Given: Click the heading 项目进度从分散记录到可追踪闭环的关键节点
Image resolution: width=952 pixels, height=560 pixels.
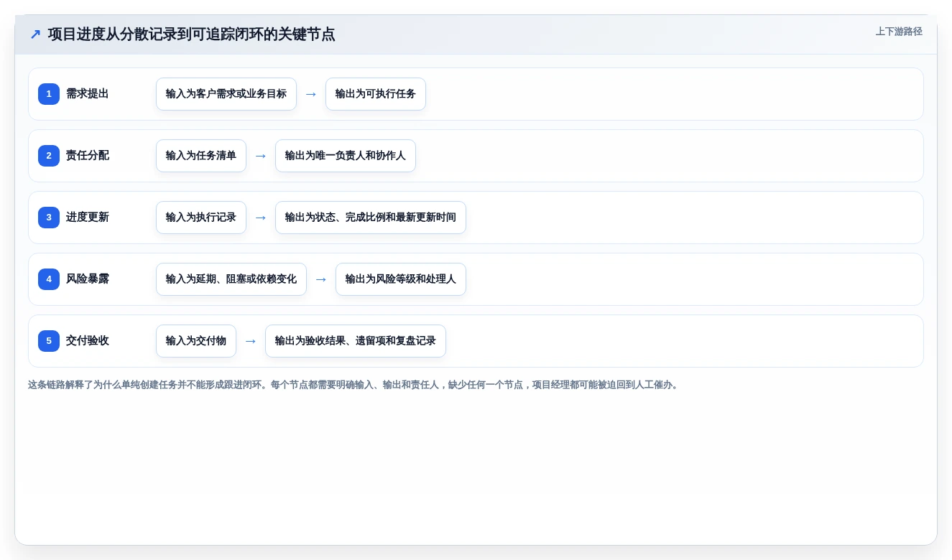Looking at the screenshot, I should pos(191,34).
